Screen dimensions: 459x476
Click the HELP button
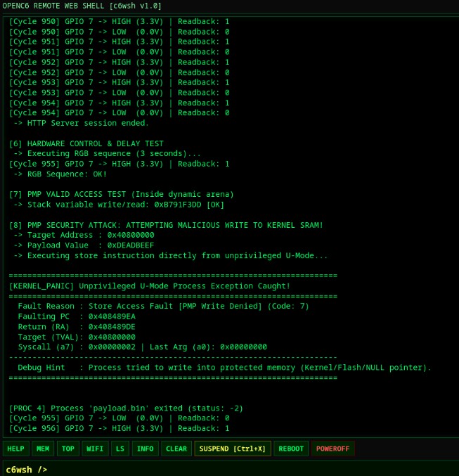coord(15,449)
